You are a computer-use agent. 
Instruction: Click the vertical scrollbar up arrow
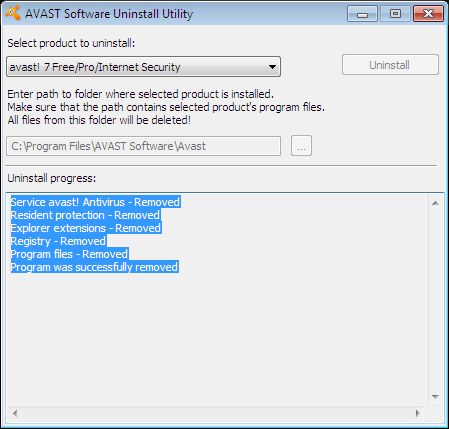435,203
